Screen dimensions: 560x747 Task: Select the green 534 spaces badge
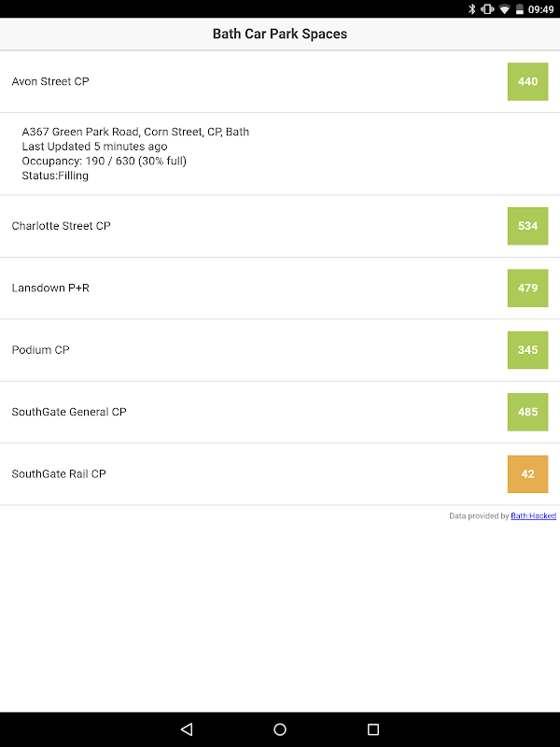(x=527, y=226)
